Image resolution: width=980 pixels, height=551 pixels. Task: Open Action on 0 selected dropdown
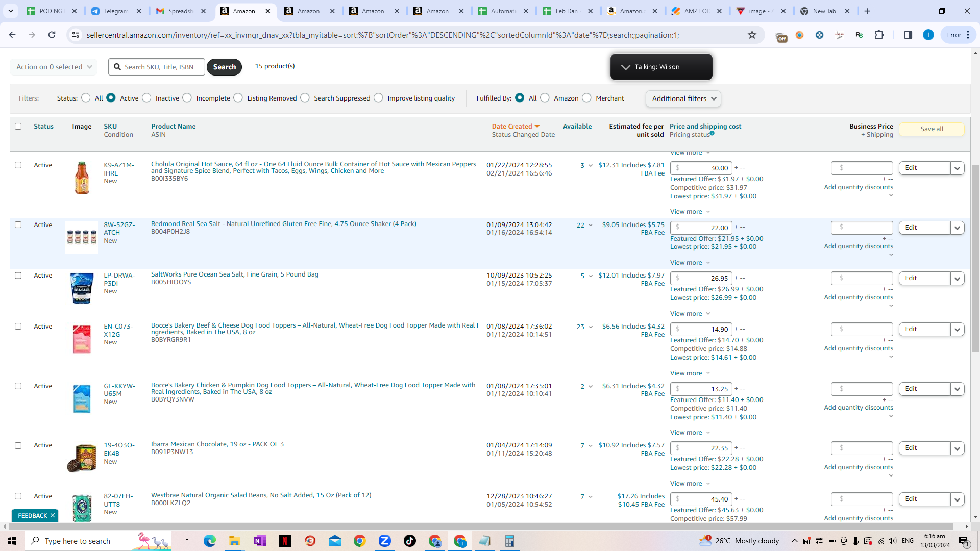coord(54,67)
